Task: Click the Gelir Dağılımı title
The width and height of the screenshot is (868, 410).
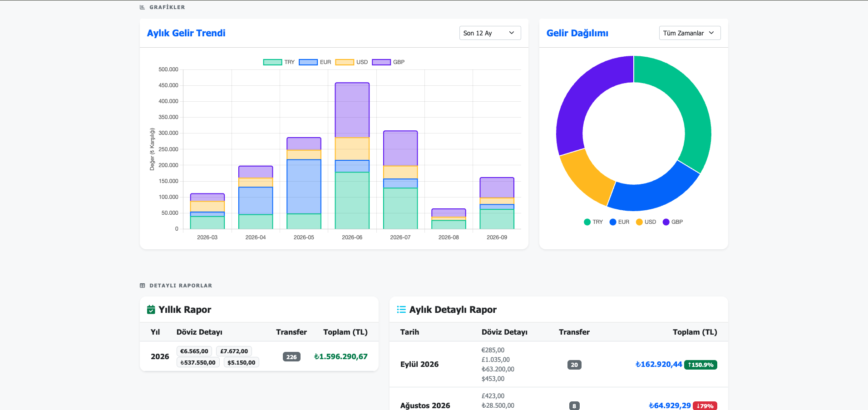Action: coord(577,33)
